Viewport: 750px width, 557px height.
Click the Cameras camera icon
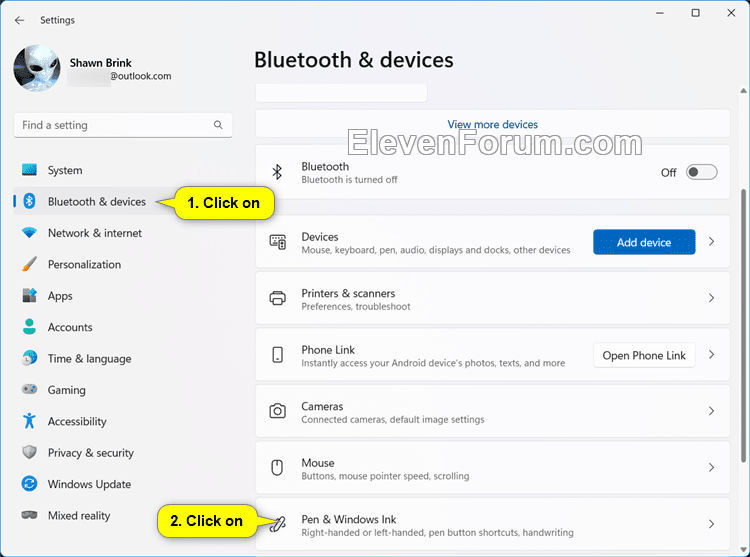point(277,411)
